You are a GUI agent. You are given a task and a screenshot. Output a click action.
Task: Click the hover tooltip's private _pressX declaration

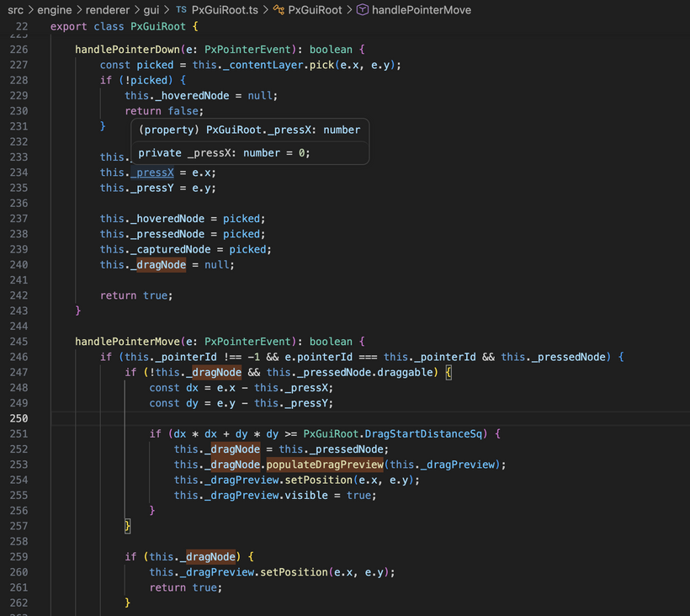224,152
